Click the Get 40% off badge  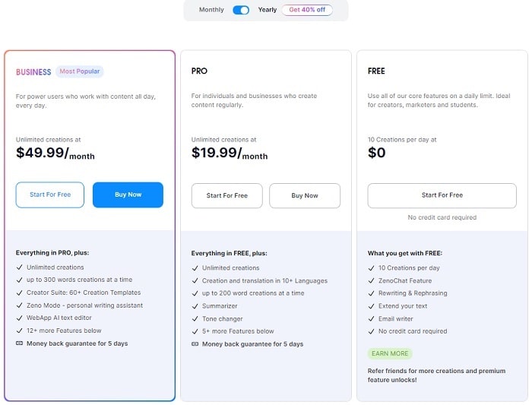pyautogui.click(x=307, y=10)
